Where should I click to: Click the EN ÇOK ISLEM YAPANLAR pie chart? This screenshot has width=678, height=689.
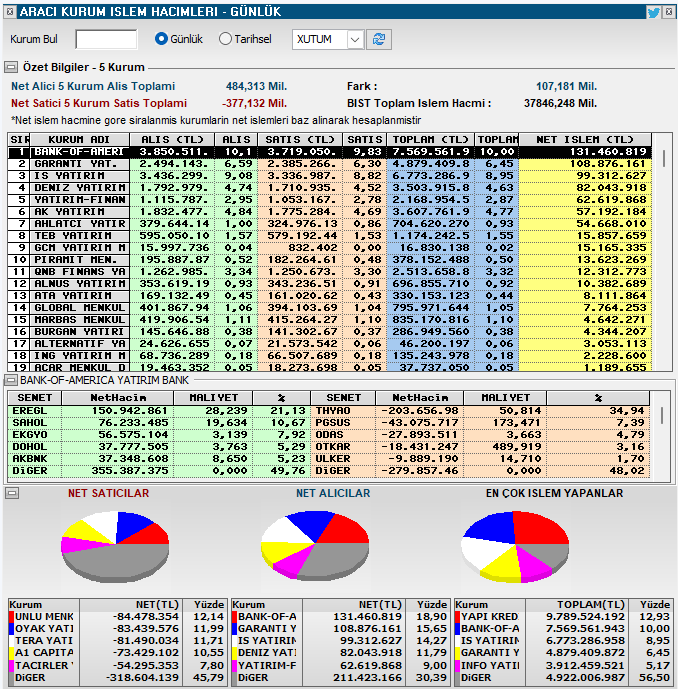515,547
